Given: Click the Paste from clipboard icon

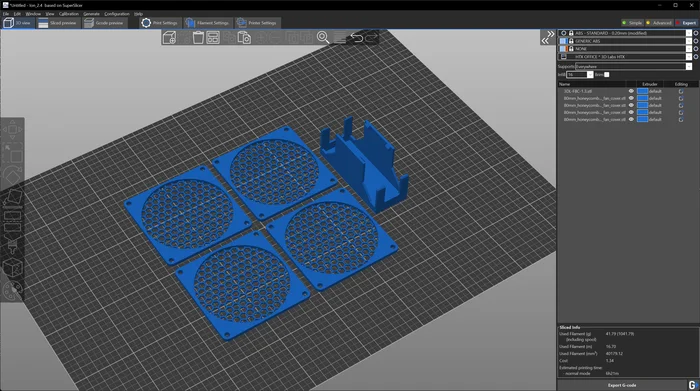Looking at the screenshot, I should point(244,37).
